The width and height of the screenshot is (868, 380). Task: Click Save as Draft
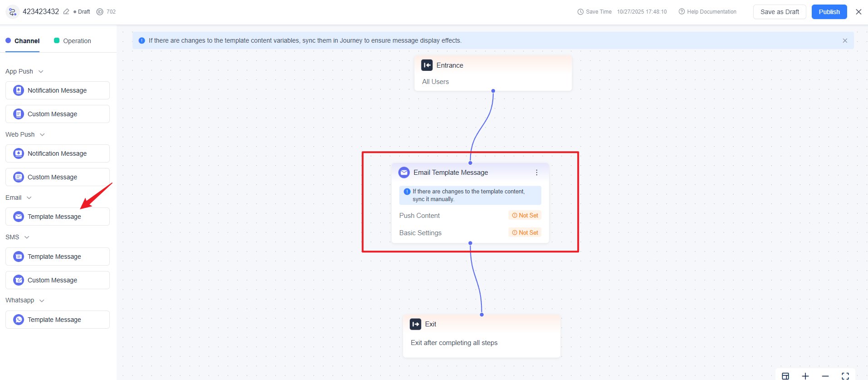coord(779,12)
